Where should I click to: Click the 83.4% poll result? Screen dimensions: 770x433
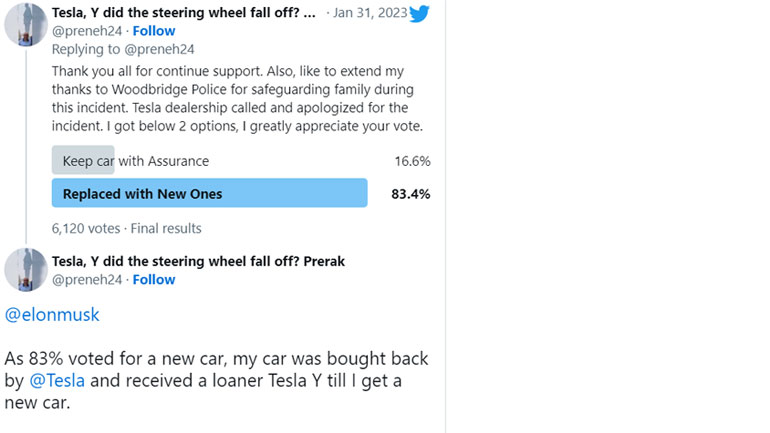tap(410, 194)
